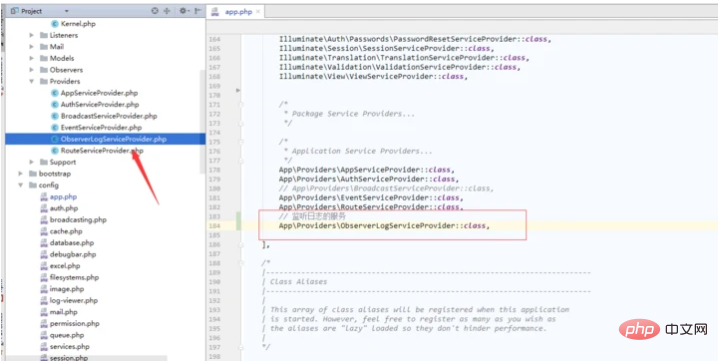
Task: Click the PasswordResetServiceProvider::class code line
Action: 415,39
